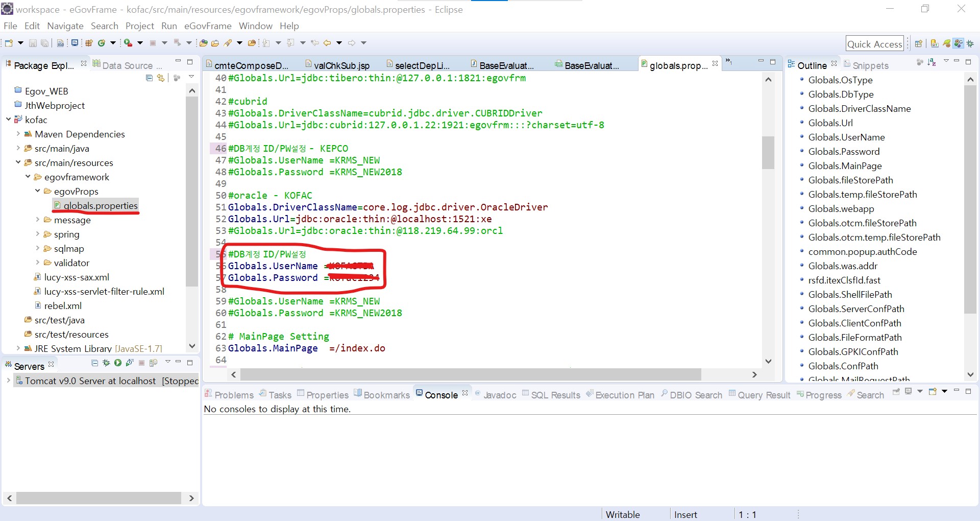Switch to the Snippets tab
Viewport: 980px width, 521px height.
[x=866, y=65]
